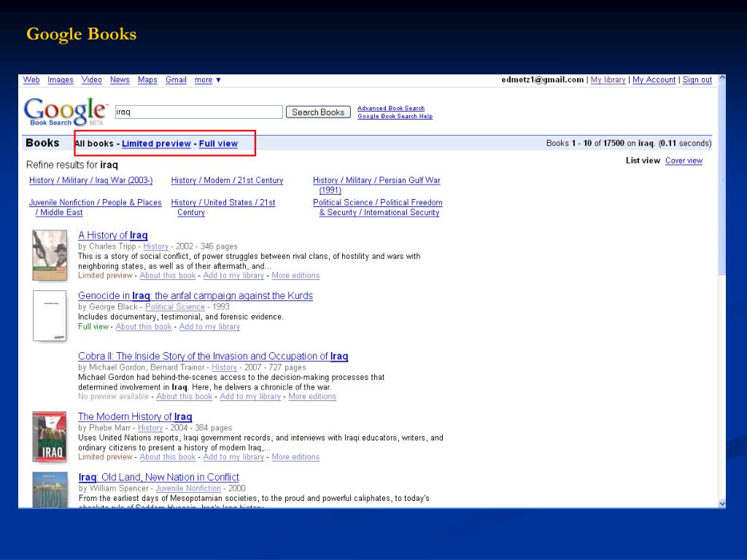Go to the Web search link
747x560 pixels.
coord(31,80)
